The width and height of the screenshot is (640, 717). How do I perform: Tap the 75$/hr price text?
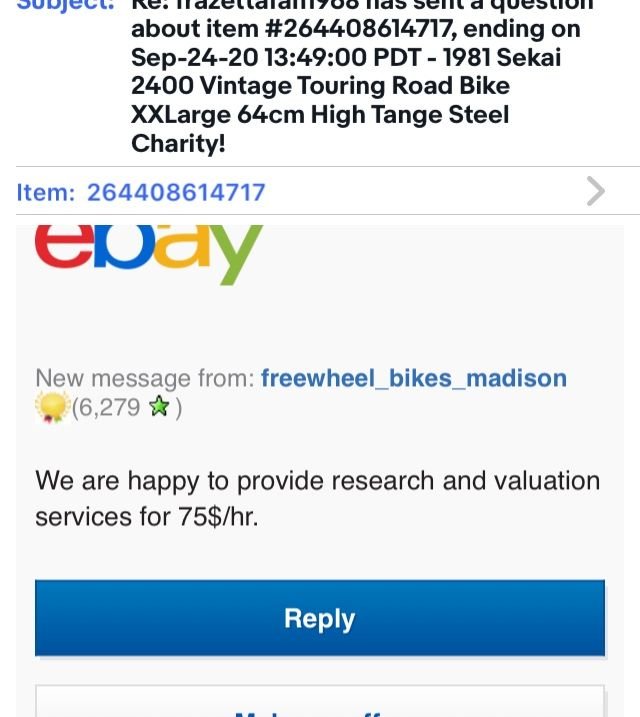tap(219, 517)
